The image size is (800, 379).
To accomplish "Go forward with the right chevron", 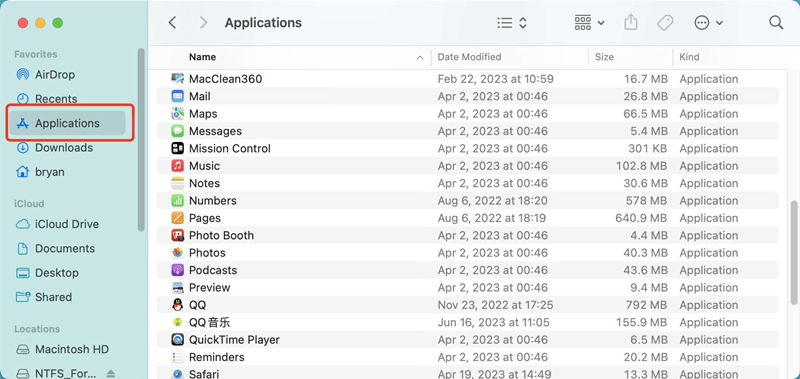I will click(x=204, y=23).
